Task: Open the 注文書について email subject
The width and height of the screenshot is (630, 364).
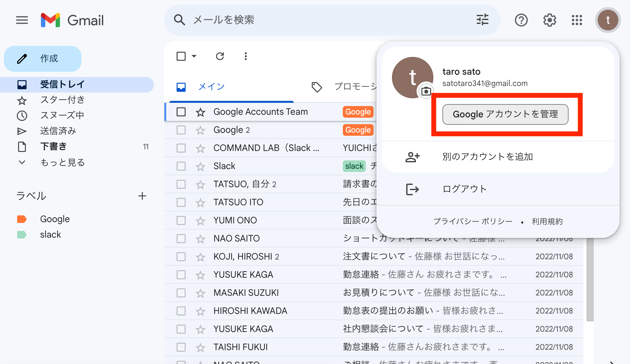Action: click(374, 257)
